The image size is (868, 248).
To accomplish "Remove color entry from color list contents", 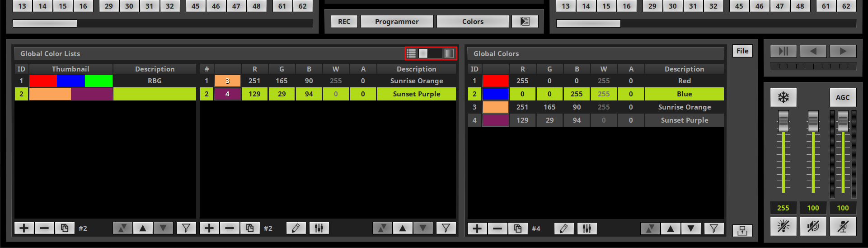I will [x=230, y=228].
